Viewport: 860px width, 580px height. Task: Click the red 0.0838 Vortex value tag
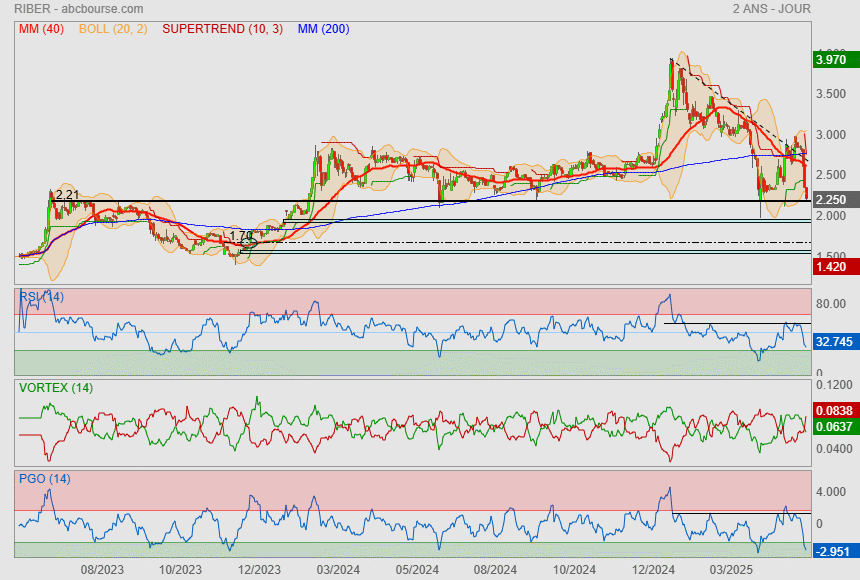click(x=834, y=411)
